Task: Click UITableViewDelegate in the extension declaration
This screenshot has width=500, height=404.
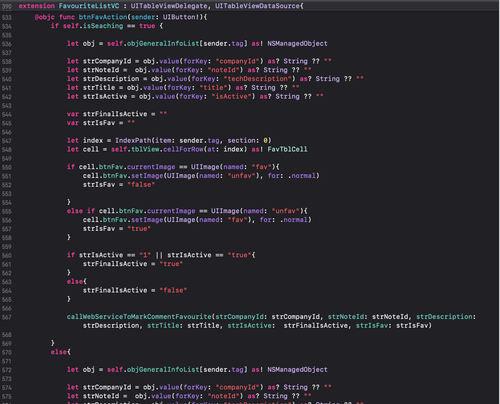Action: tap(169, 6)
